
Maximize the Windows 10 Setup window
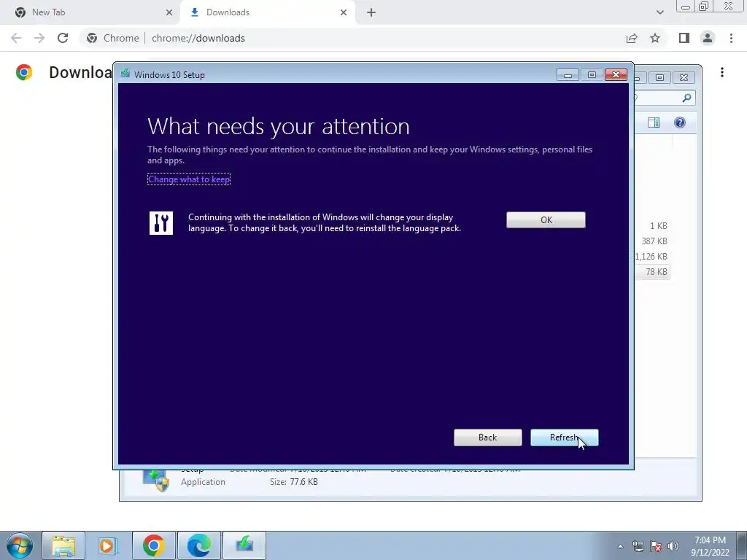pyautogui.click(x=592, y=75)
